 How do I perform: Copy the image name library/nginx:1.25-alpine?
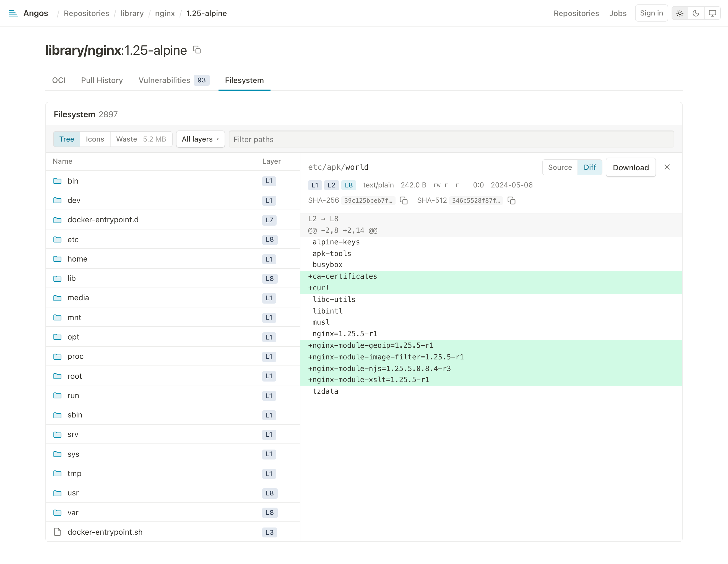point(197,50)
